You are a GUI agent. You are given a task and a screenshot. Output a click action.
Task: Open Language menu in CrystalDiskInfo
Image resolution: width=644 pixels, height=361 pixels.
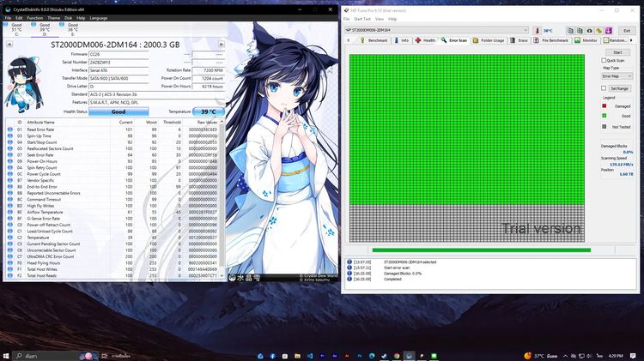click(99, 18)
